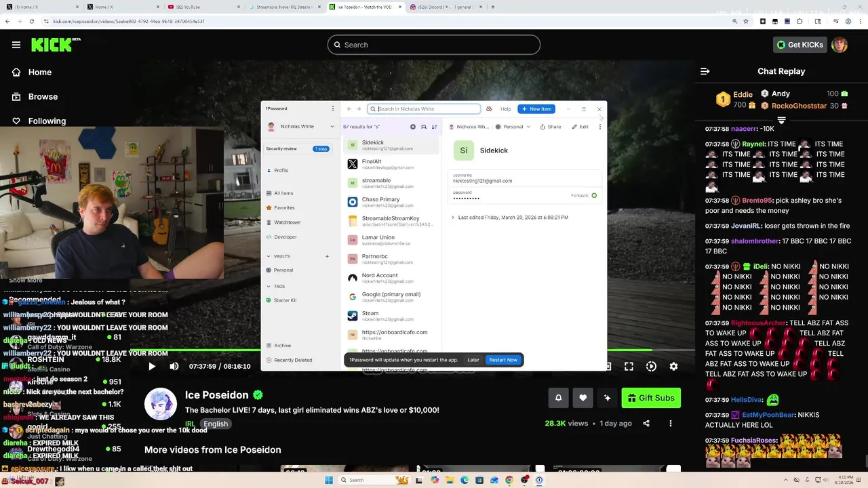Expand the Last edited history row

(x=510, y=218)
